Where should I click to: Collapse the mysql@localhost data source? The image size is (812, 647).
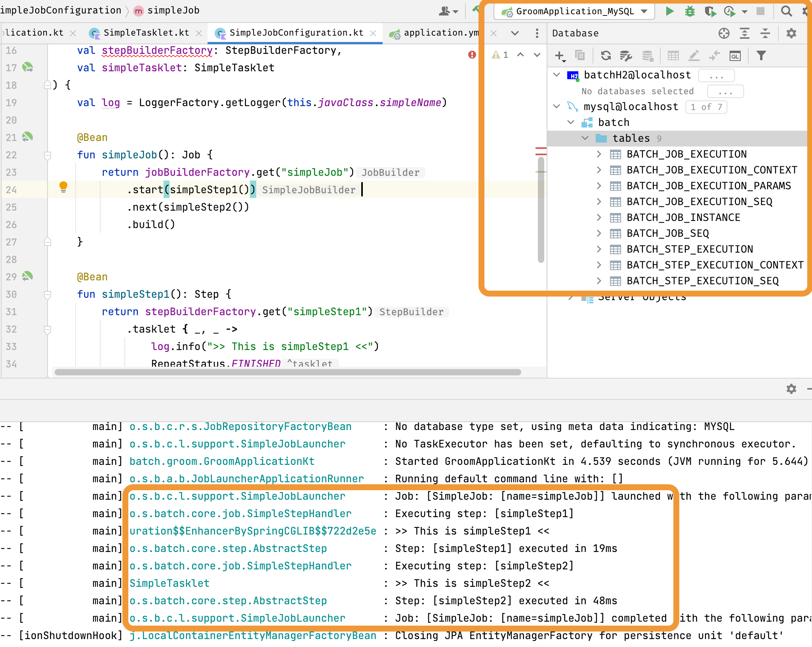point(557,107)
